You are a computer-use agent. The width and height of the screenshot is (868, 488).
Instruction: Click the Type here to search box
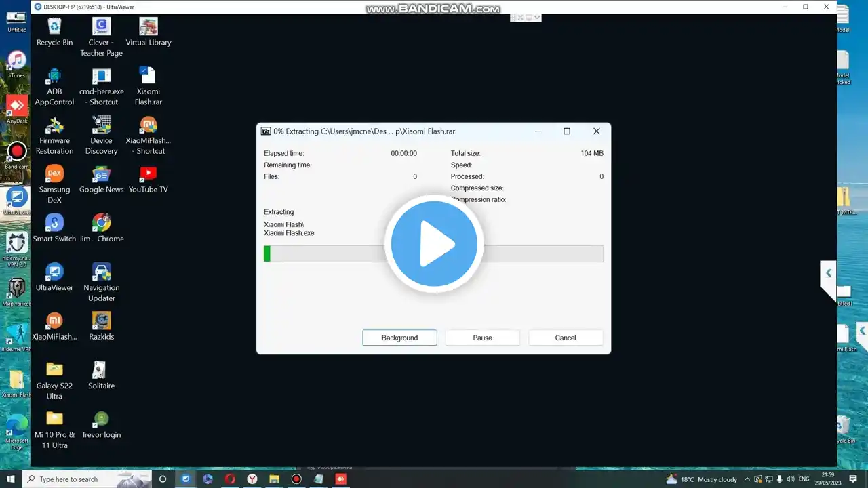tap(87, 479)
